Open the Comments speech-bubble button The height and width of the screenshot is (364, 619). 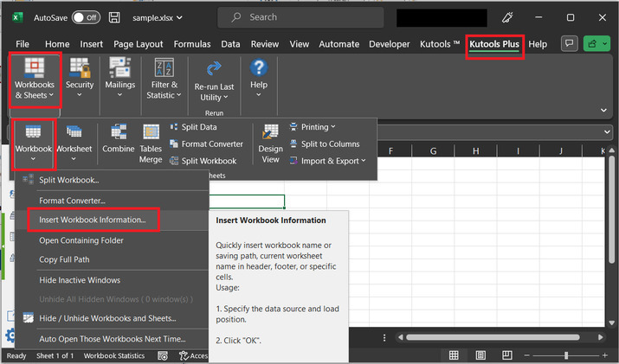(570, 44)
